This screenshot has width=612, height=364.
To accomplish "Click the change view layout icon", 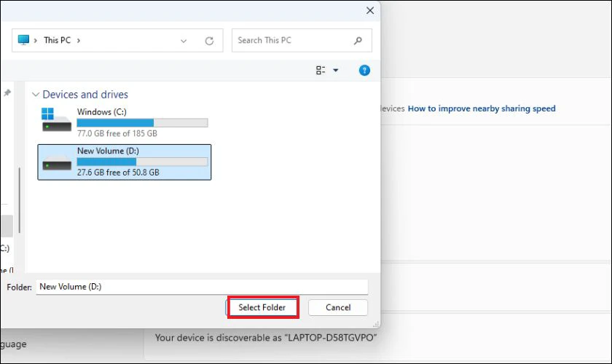I will click(x=321, y=70).
